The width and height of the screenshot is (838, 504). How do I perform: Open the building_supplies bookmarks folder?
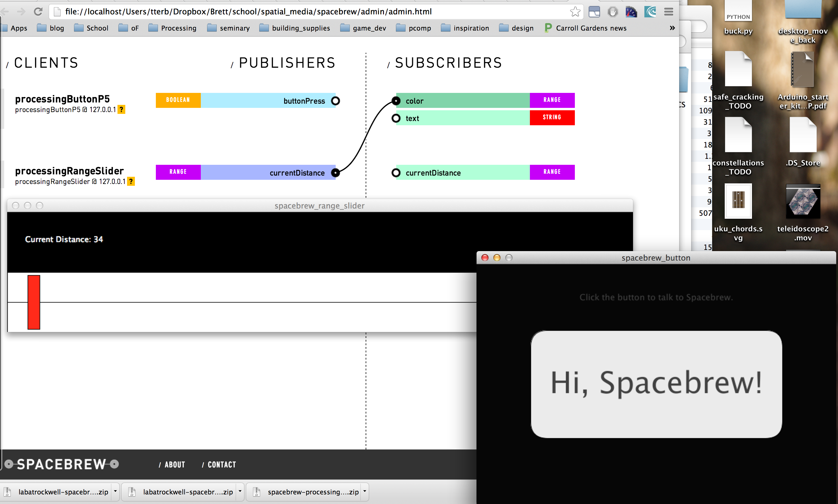(x=295, y=28)
